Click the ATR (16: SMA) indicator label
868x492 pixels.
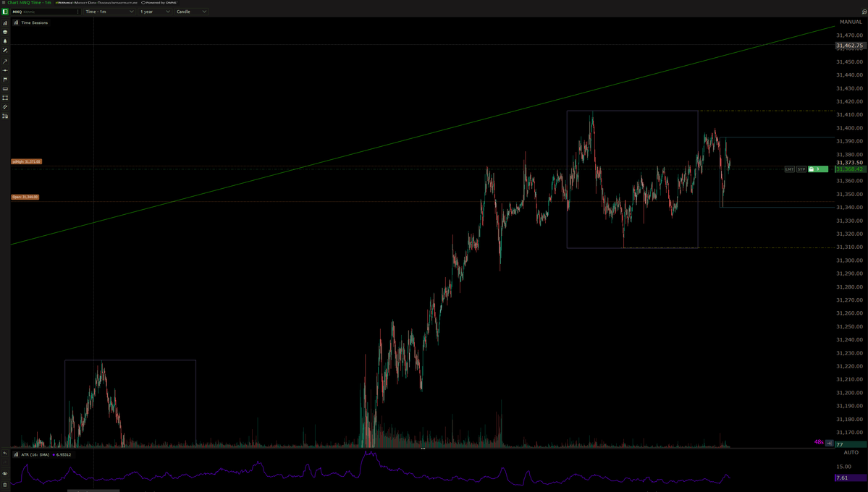[x=35, y=455]
